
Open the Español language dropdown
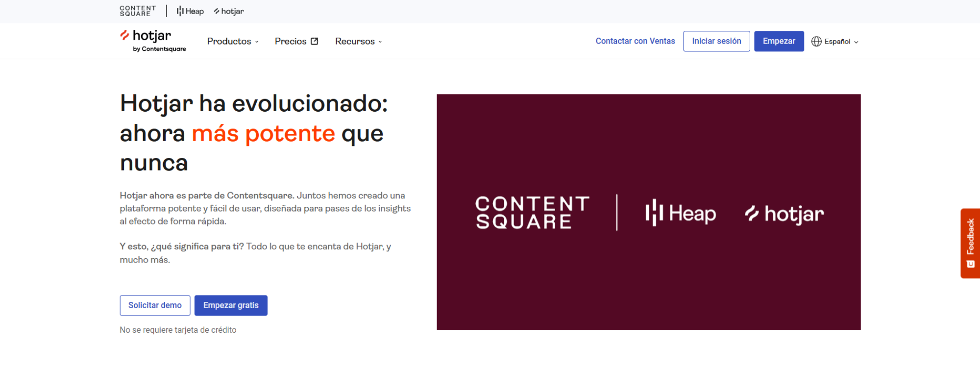click(x=835, y=42)
